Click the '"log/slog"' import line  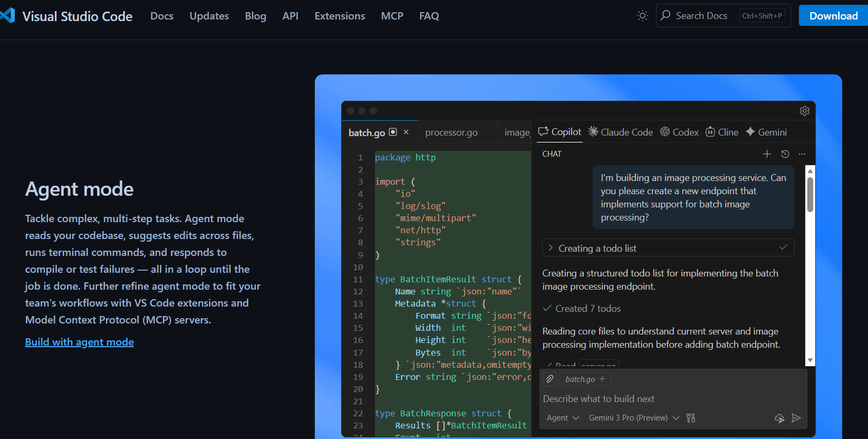[420, 206]
